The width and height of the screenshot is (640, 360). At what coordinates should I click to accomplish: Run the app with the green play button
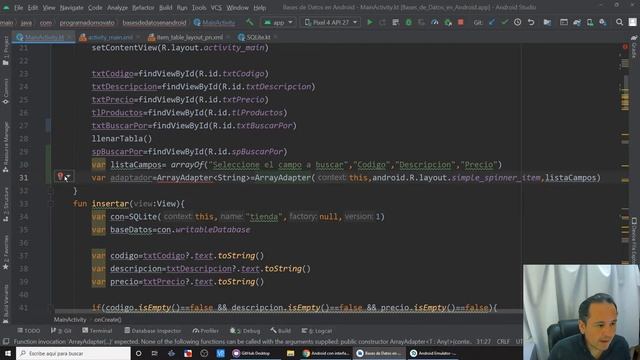click(x=370, y=22)
